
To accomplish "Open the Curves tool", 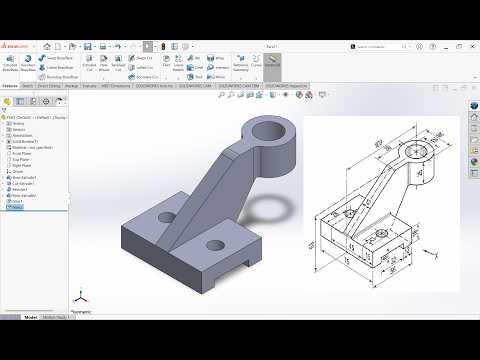I will pyautogui.click(x=256, y=61).
